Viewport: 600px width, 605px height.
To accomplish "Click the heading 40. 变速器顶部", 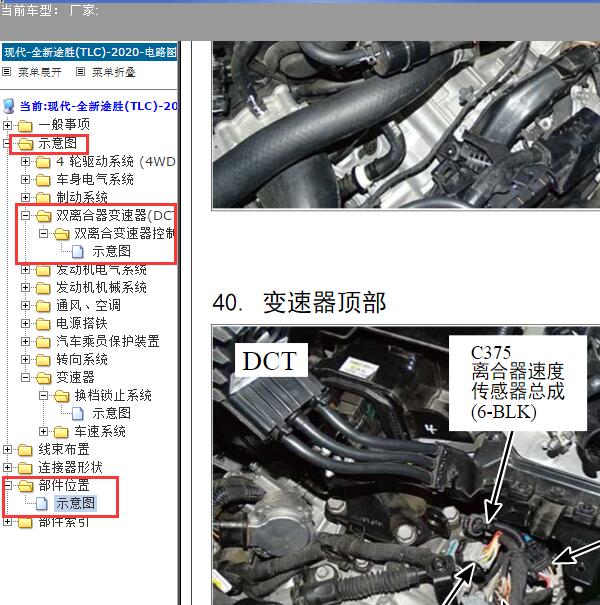I will click(299, 302).
